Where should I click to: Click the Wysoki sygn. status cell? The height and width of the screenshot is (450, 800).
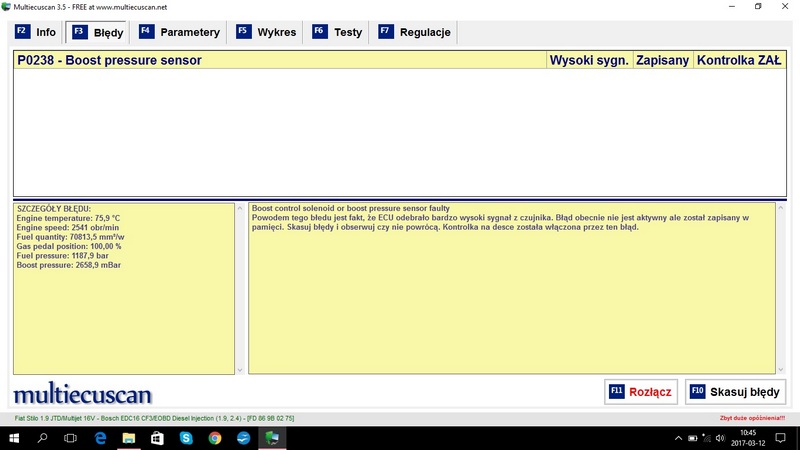[x=589, y=60]
